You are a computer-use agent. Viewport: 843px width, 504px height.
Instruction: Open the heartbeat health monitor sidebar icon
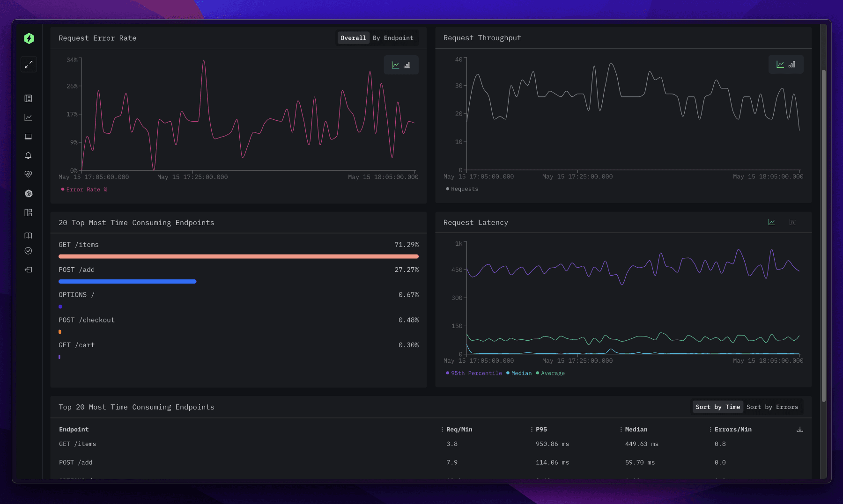pyautogui.click(x=28, y=174)
